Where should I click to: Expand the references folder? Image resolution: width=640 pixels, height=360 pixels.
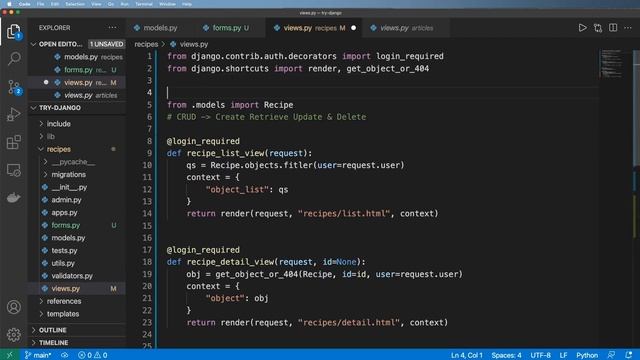pyautogui.click(x=64, y=301)
